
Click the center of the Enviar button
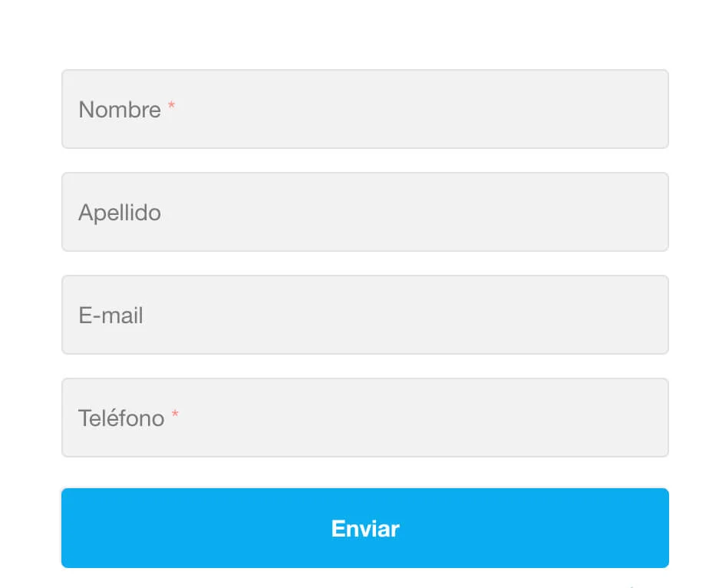point(364,528)
